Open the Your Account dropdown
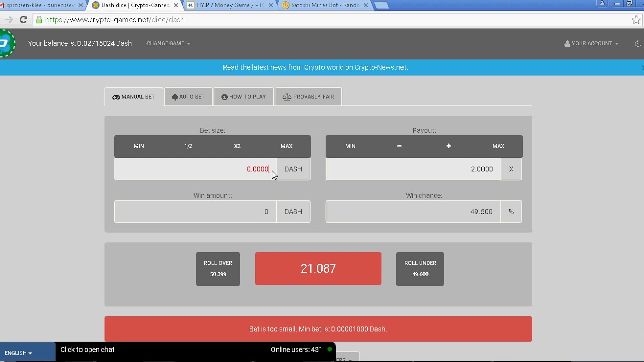 (x=591, y=43)
